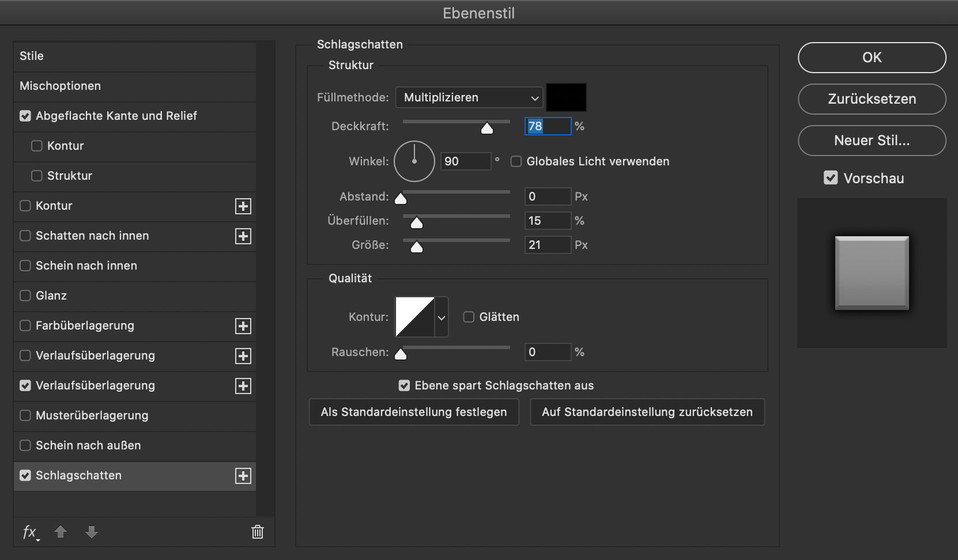The image size is (958, 560).
Task: Toggle Globales Licht verwenden checkbox
Action: pyautogui.click(x=516, y=161)
